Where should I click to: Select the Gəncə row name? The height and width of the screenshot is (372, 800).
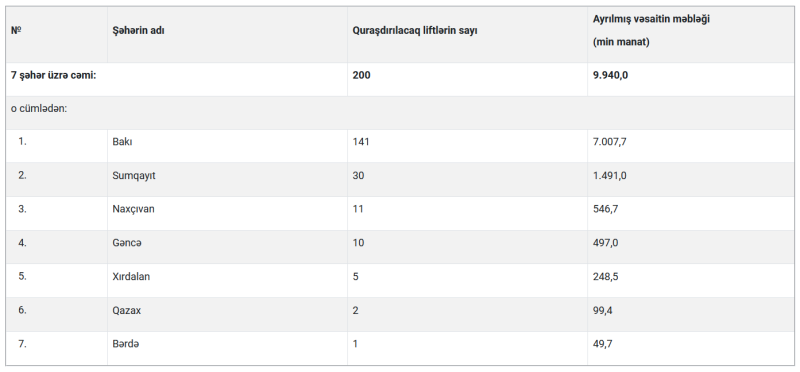[127, 243]
